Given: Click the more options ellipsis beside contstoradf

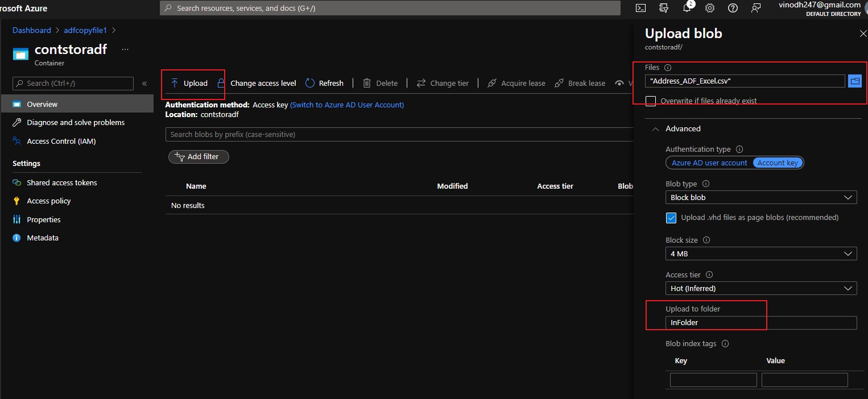Looking at the screenshot, I should pos(125,49).
